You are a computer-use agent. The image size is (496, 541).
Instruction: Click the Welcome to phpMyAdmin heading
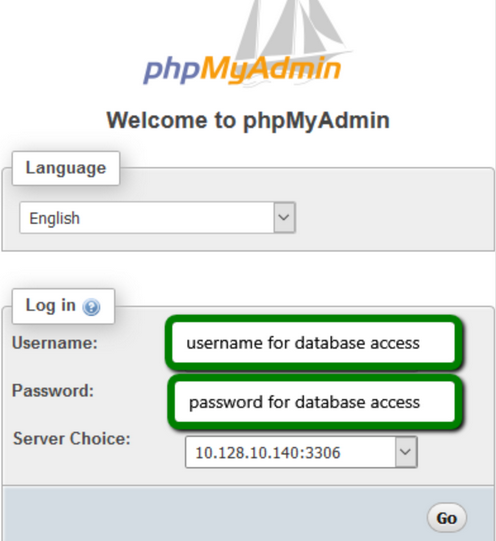(x=248, y=120)
